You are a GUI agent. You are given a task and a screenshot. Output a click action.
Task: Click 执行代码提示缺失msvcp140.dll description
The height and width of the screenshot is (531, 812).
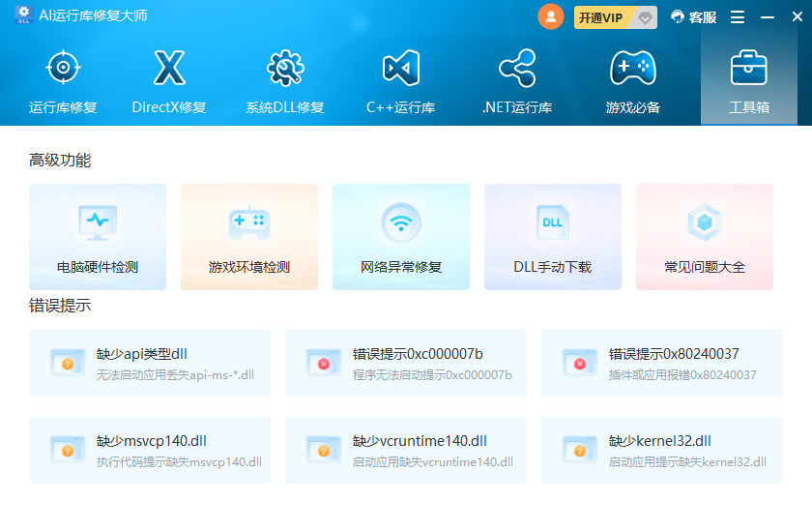[x=179, y=462]
